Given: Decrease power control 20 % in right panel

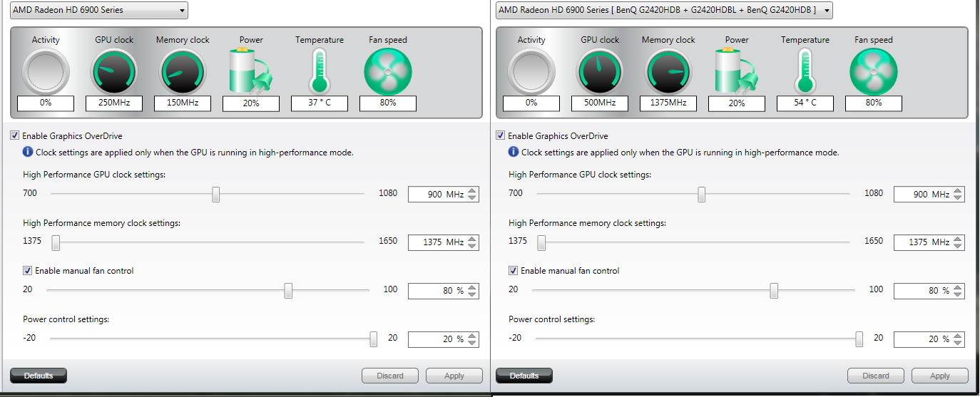Looking at the screenshot, I should [x=958, y=344].
